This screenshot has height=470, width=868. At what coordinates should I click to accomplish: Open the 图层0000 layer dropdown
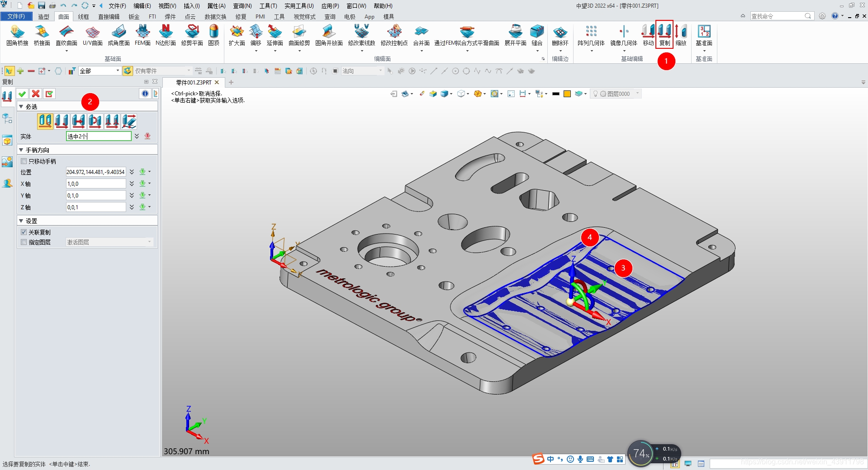(638, 94)
